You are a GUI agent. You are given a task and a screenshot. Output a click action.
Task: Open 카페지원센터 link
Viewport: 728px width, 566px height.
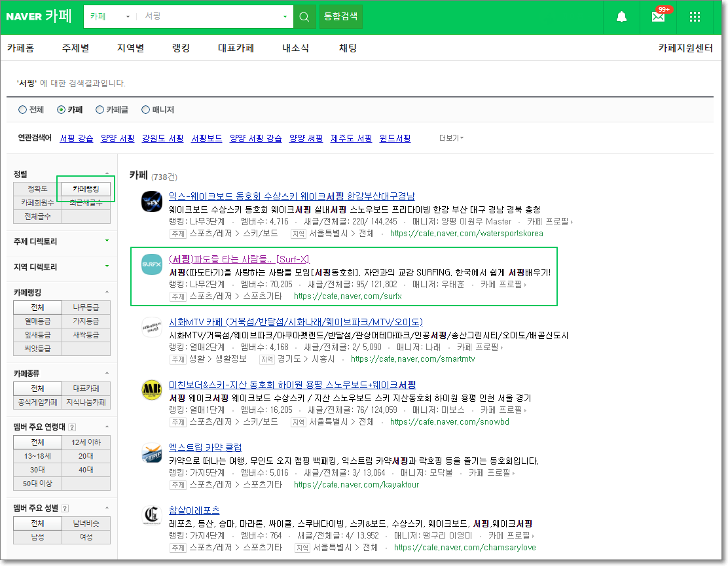coord(685,48)
